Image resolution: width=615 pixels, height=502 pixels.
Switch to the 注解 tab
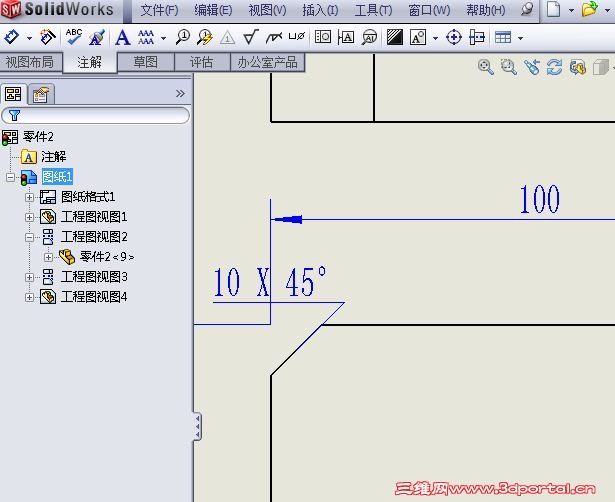[90, 62]
